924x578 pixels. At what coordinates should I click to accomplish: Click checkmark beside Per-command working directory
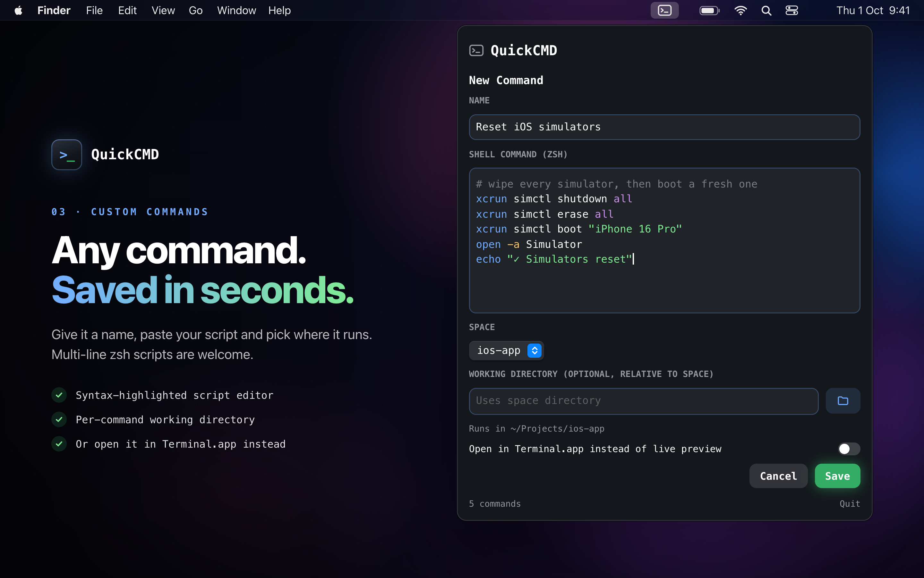pyautogui.click(x=59, y=419)
